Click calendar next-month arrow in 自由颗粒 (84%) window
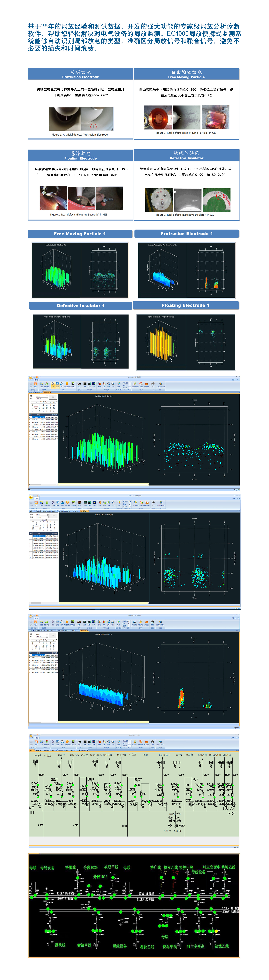 (57, 401)
